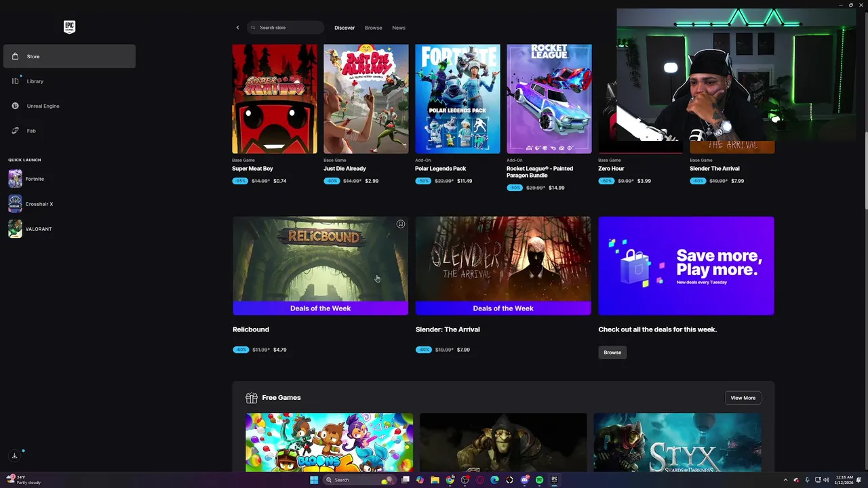Focus the Search store field
The width and height of the screenshot is (868, 488).
point(285,28)
